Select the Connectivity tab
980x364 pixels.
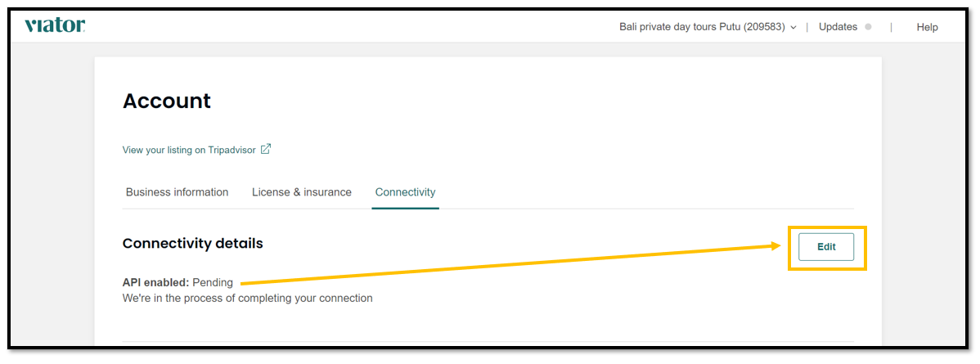point(405,192)
